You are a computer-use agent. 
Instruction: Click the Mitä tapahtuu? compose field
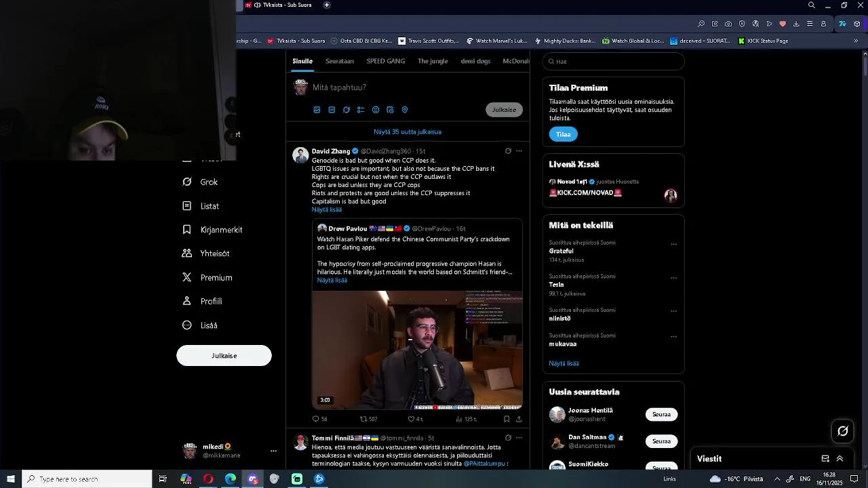[x=416, y=87]
